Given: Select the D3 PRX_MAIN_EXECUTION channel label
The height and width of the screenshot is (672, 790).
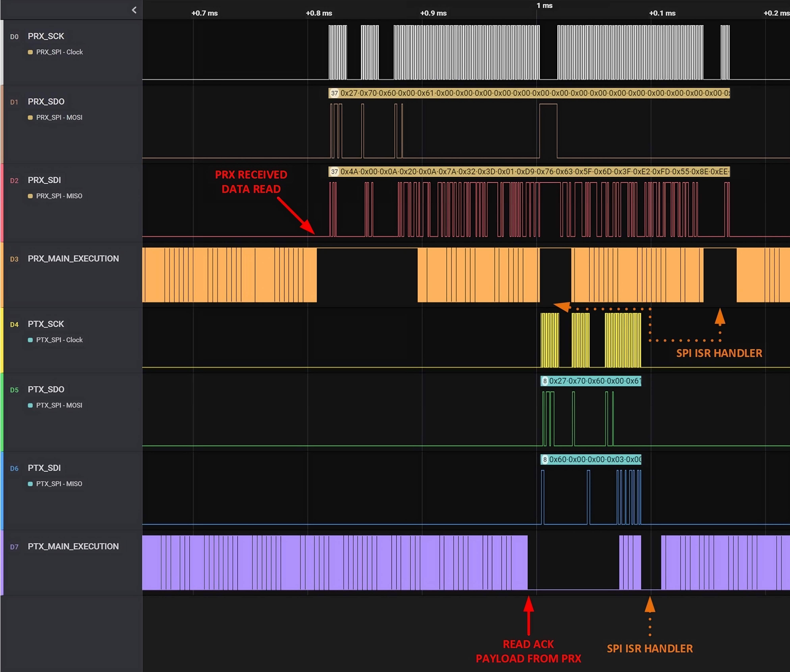Looking at the screenshot, I should pyautogui.click(x=73, y=259).
